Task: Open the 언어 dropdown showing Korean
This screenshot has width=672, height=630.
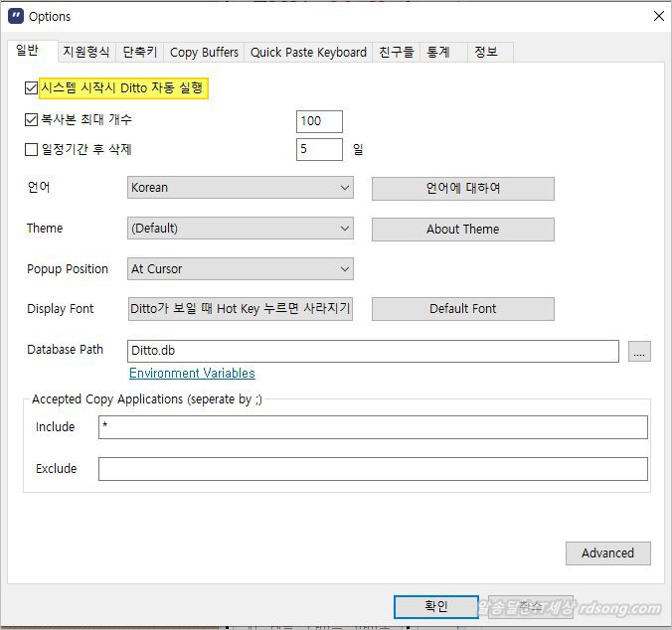Action: (x=241, y=188)
